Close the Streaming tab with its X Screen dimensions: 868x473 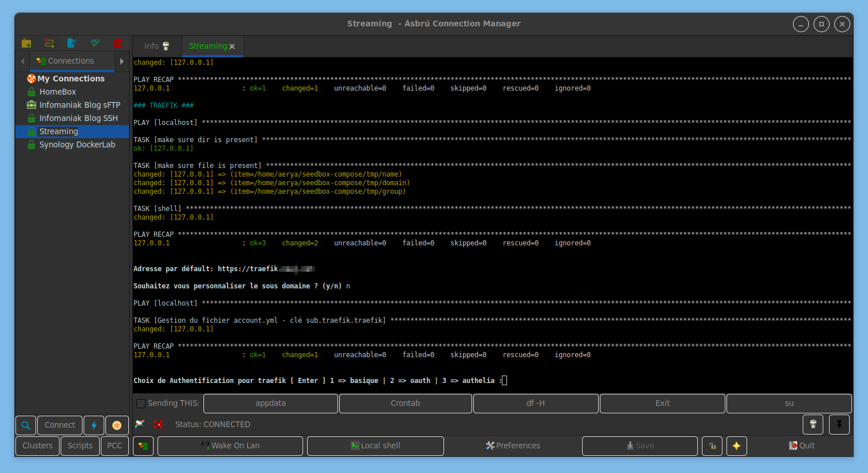232,46
